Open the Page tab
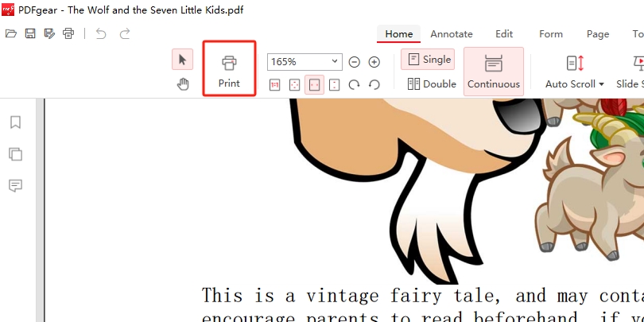The image size is (644, 322). (598, 34)
